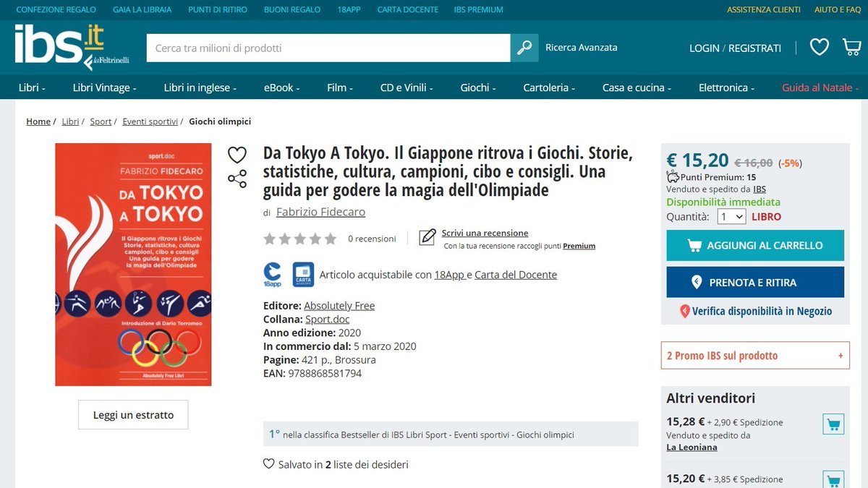Click the pencil review icon
Viewport: 868px width, 488px height.
tap(427, 237)
